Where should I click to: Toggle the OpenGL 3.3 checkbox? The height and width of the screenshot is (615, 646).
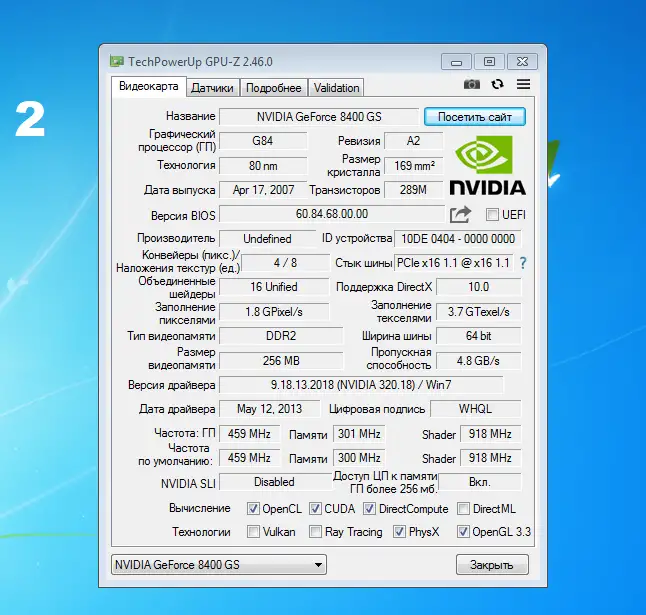point(463,532)
